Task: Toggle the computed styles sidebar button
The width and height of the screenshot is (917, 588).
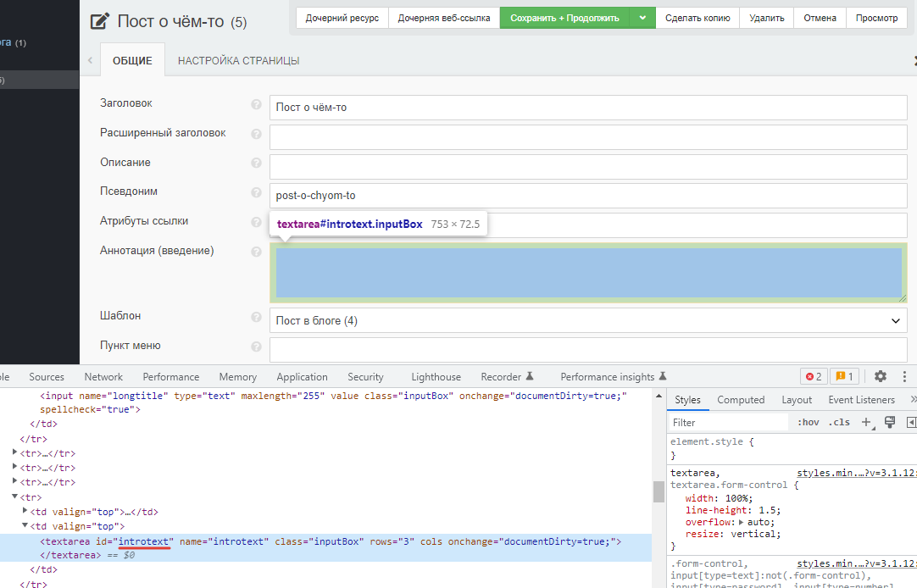Action: [x=912, y=422]
